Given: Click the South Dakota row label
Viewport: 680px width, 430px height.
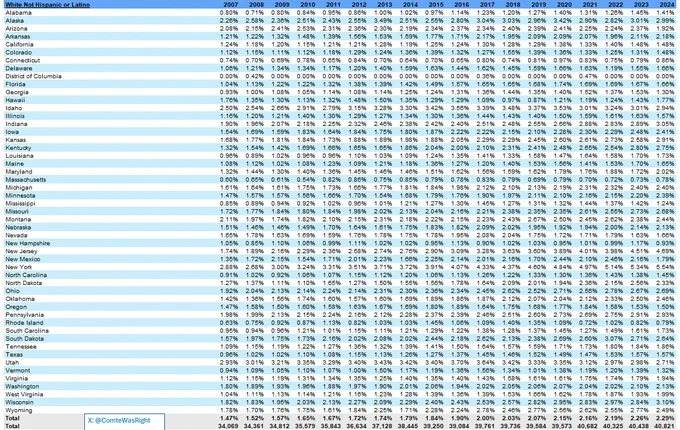Looking at the screenshot, I should click(24, 339).
